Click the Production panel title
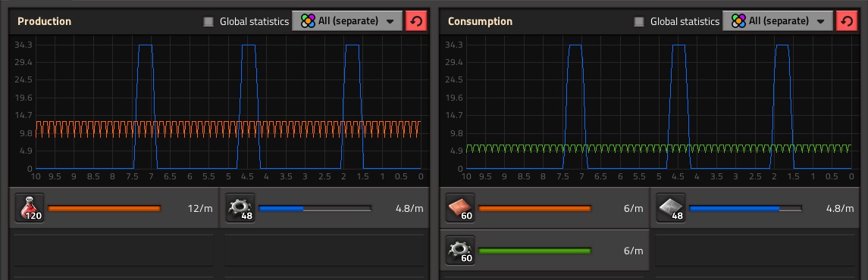 [x=44, y=21]
